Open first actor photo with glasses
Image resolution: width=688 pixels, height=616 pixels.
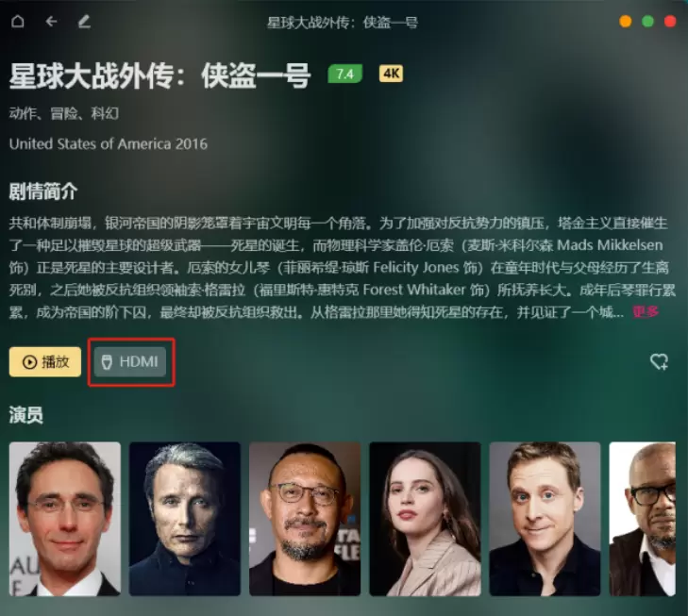(65, 519)
